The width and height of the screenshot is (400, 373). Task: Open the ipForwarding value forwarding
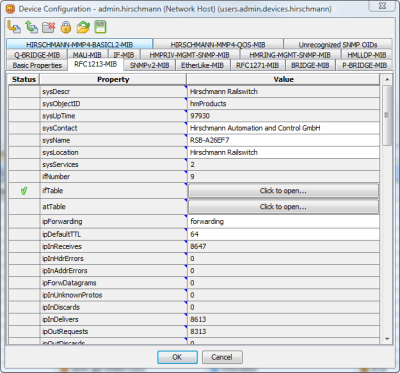(x=283, y=221)
